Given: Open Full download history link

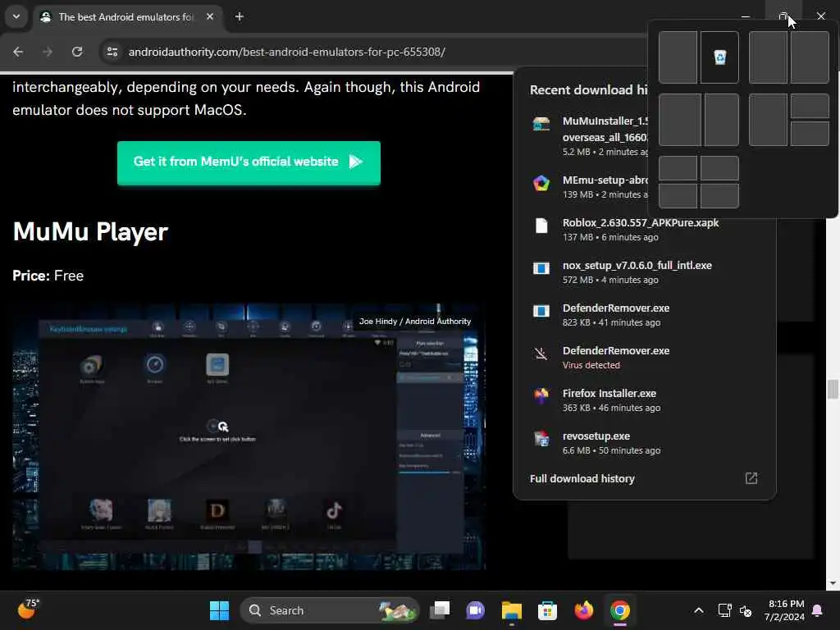Looking at the screenshot, I should pos(582,479).
